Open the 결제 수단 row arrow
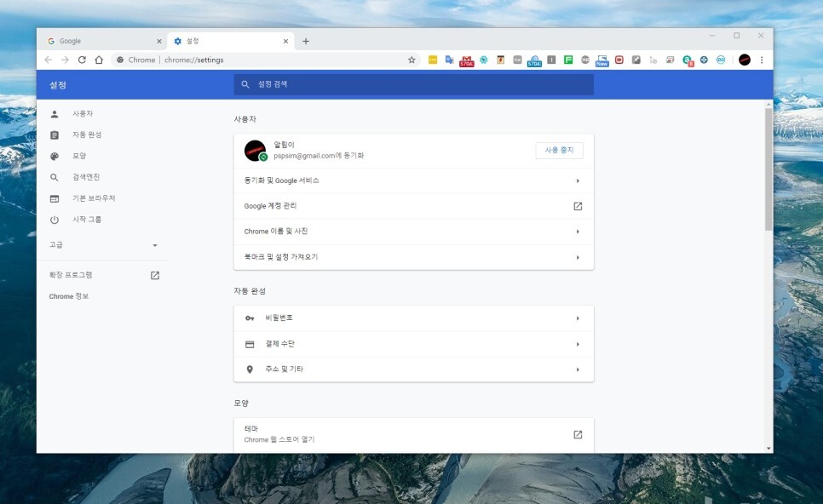The width and height of the screenshot is (823, 504). coord(578,345)
